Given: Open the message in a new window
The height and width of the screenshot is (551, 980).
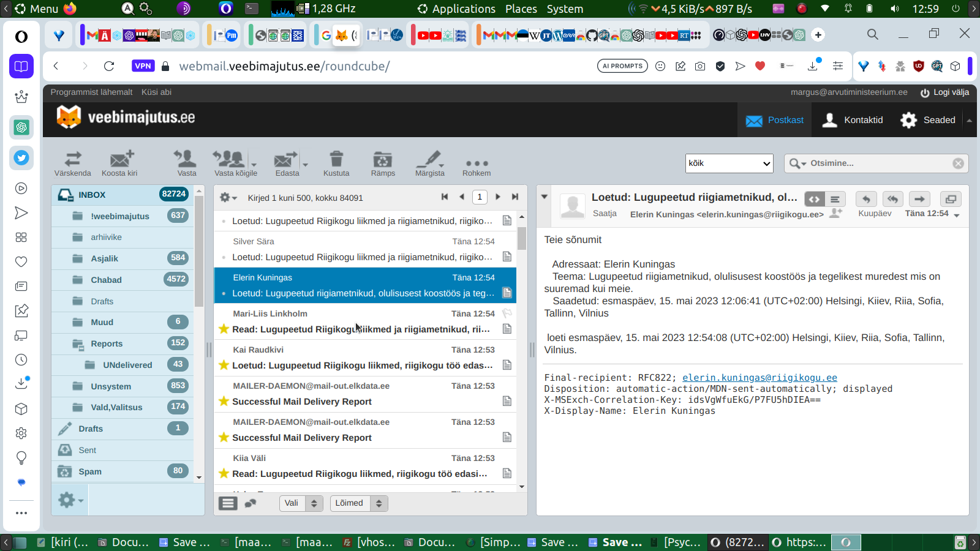Looking at the screenshot, I should [951, 199].
